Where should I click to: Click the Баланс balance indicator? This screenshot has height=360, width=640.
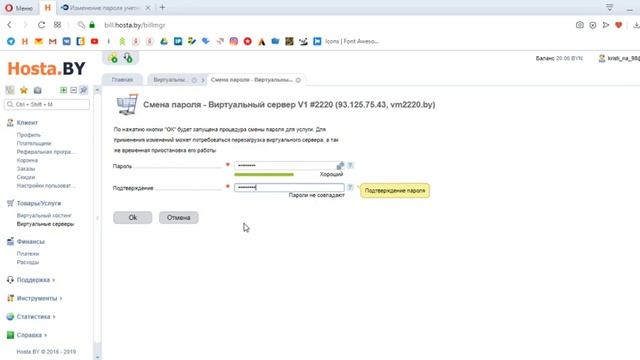559,58
